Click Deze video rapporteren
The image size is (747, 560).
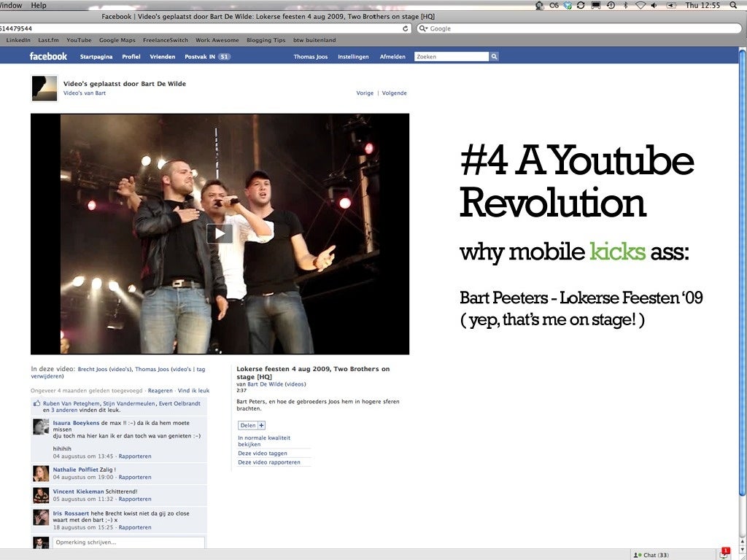pos(269,462)
